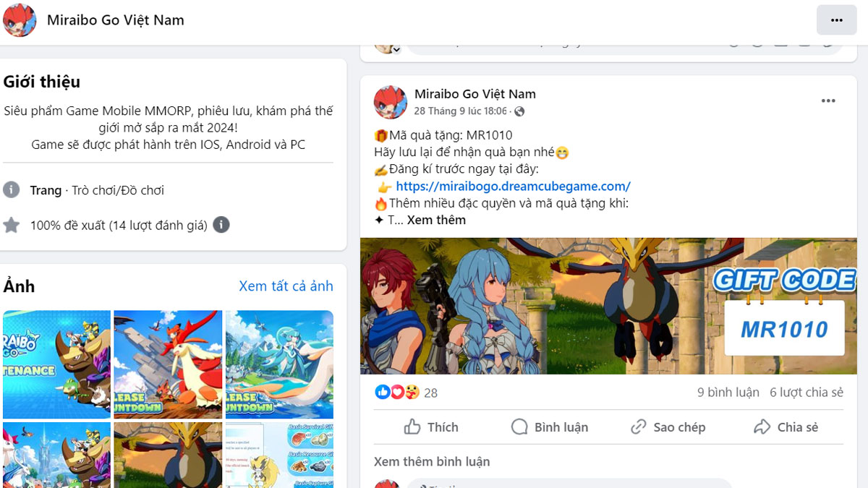Click Sao chép to copy link
The height and width of the screenshot is (488, 868).
point(668,427)
